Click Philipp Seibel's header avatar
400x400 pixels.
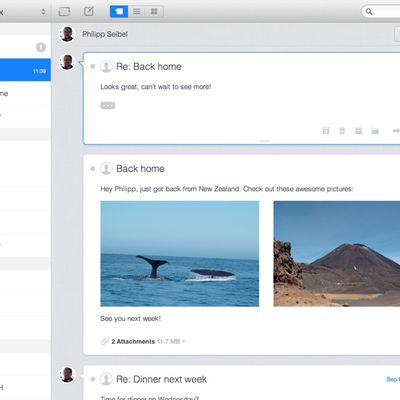(67, 34)
